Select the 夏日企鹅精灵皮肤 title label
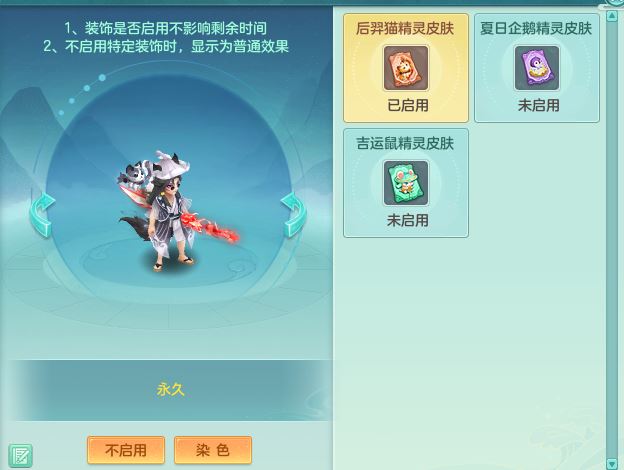Screen dimensions: 624x470 pos(536,29)
